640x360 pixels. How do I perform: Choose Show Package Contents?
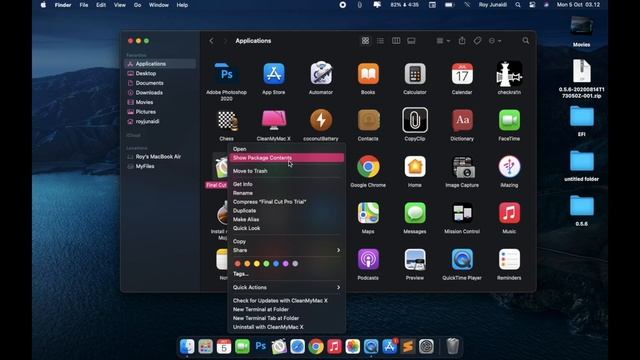click(286, 158)
